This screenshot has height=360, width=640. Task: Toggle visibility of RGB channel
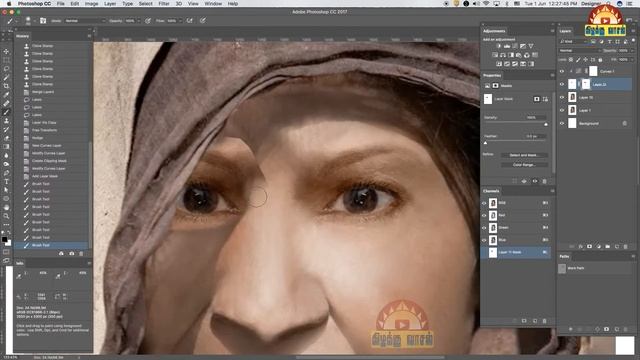tap(484, 203)
